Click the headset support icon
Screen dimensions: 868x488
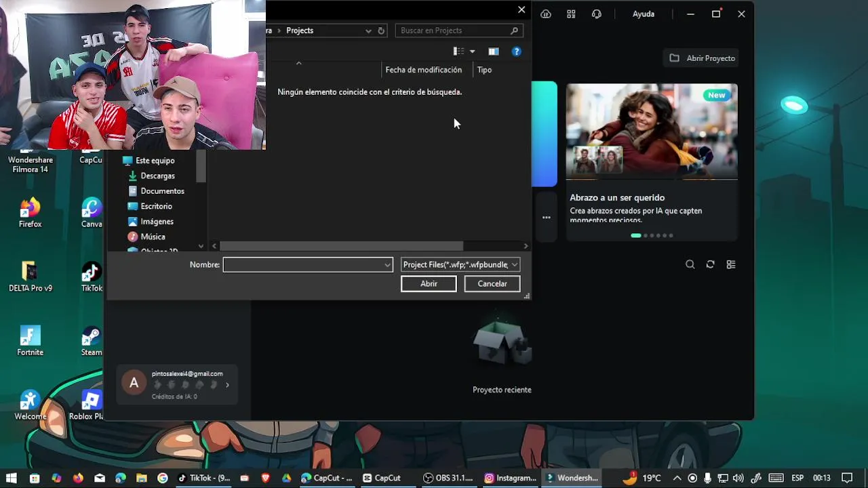597,14
